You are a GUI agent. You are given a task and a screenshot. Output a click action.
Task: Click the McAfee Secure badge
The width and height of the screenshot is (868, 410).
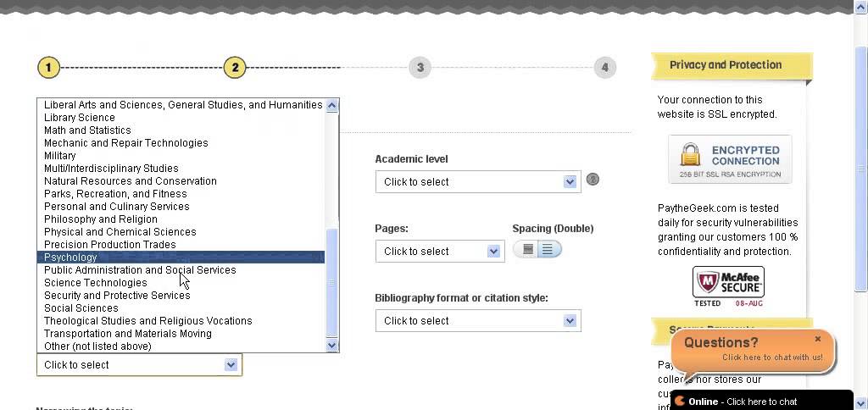coord(728,286)
